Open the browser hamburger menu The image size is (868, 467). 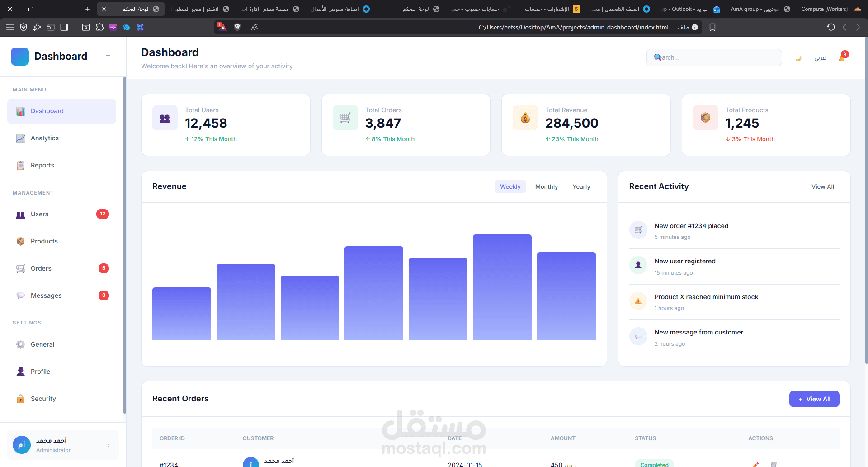coord(10,27)
